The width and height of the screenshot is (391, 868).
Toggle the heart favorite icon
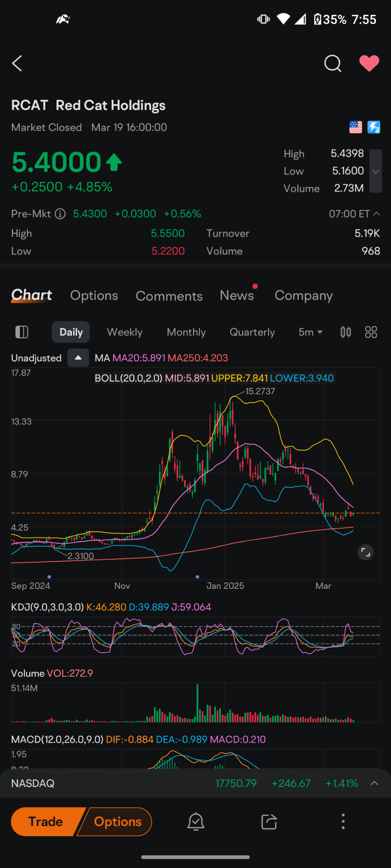tap(369, 64)
